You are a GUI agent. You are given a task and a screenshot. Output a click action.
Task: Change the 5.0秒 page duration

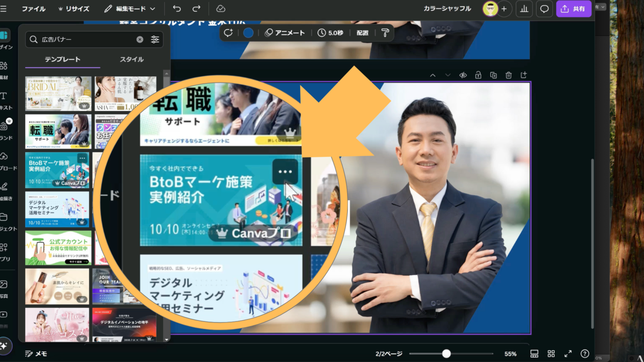330,33
